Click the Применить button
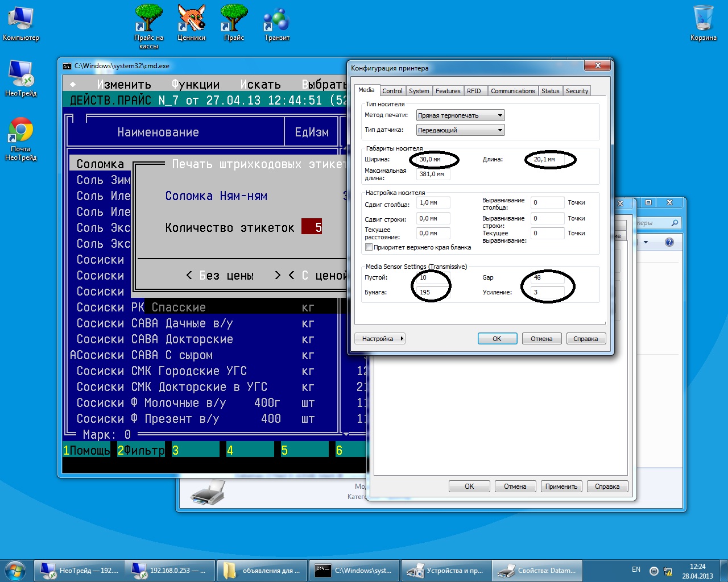The width and height of the screenshot is (728, 582). [561, 487]
